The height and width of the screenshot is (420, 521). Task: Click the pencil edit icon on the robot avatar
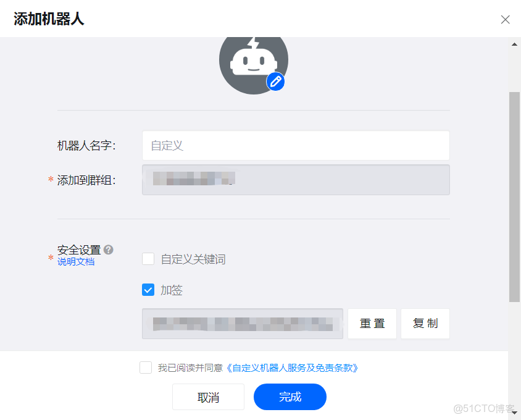[275, 82]
